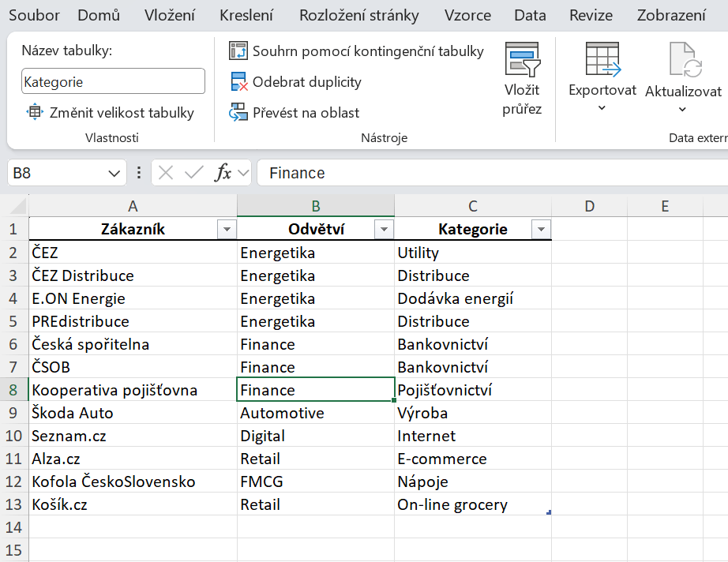
Task: Click the Insert slicer icon
Action: (522, 58)
